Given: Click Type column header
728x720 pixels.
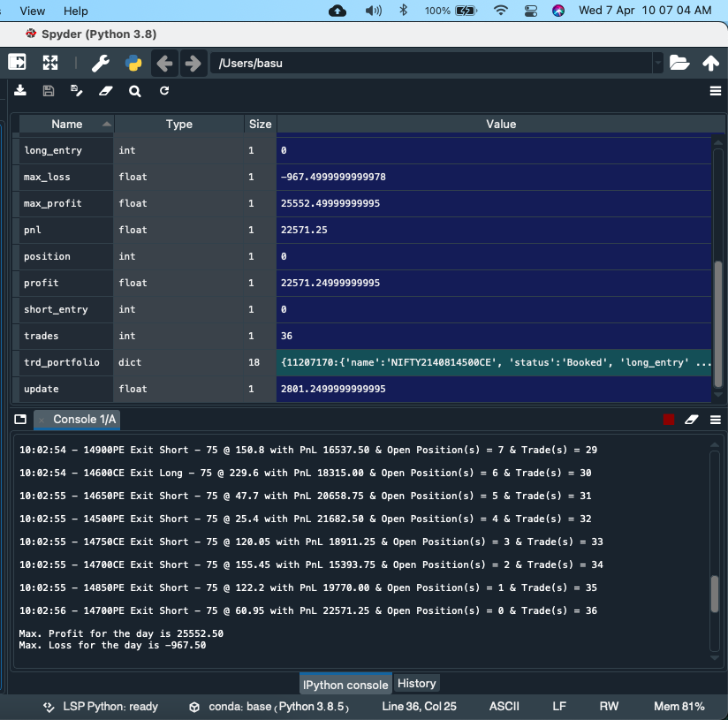Looking at the screenshot, I should point(179,124).
